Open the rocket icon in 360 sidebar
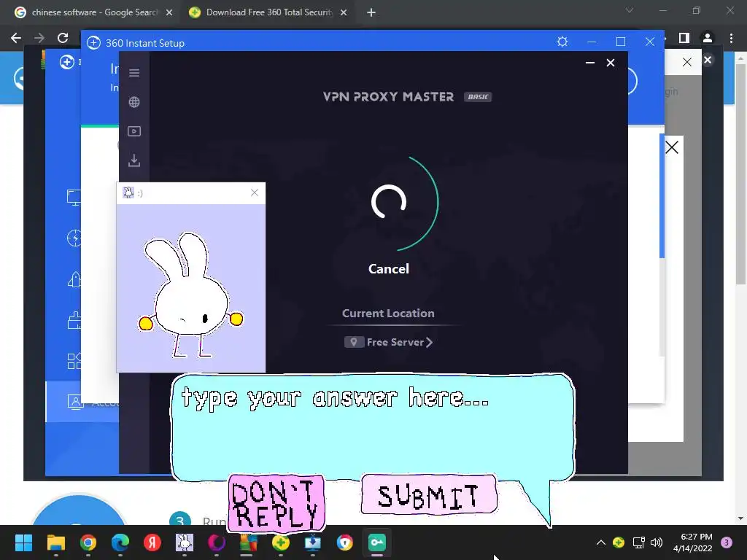747x560 pixels. coord(74,279)
